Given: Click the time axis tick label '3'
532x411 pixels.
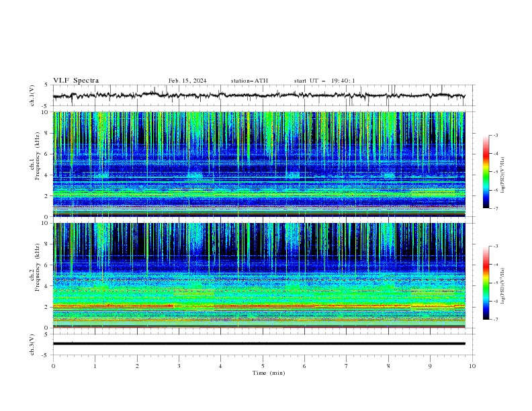Looking at the screenshot, I should point(179,366).
